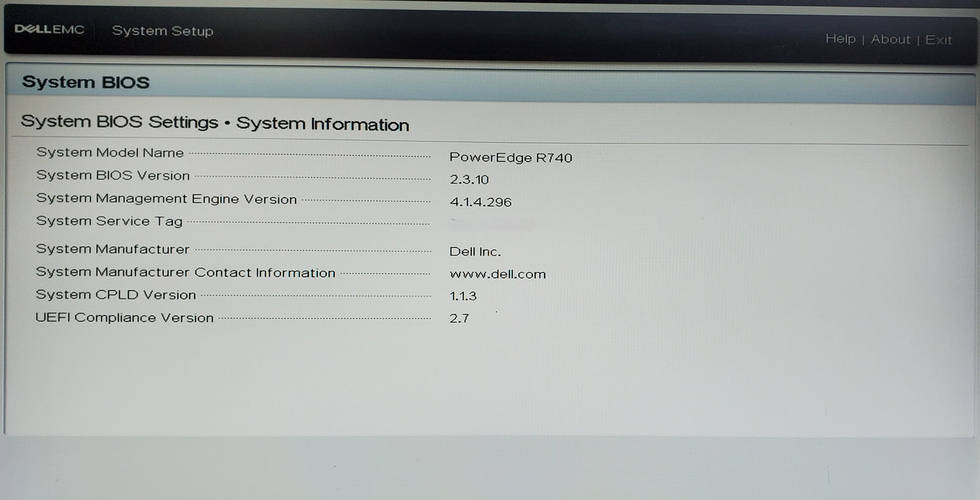This screenshot has width=980, height=500.
Task: Select the Dell Inc. value
Action: click(x=475, y=251)
